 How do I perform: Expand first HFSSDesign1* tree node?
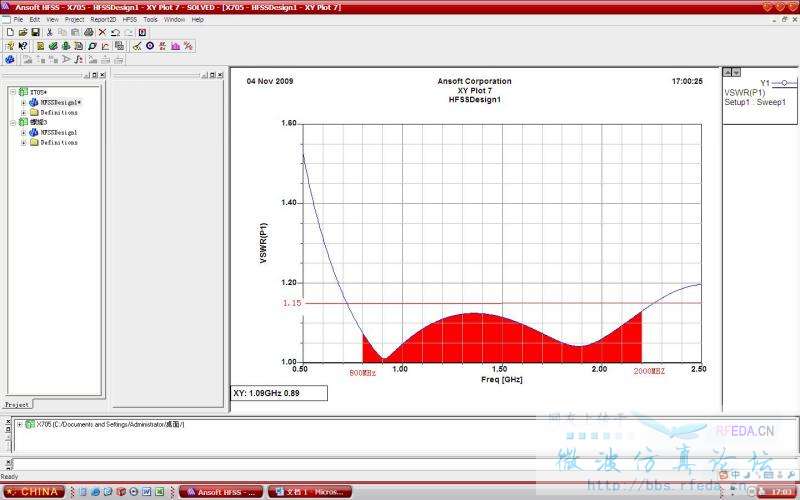click(23, 102)
